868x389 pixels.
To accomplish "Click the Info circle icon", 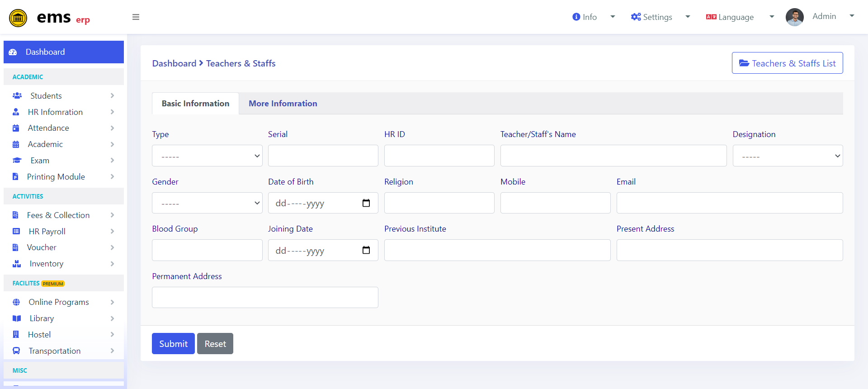I will (x=576, y=17).
